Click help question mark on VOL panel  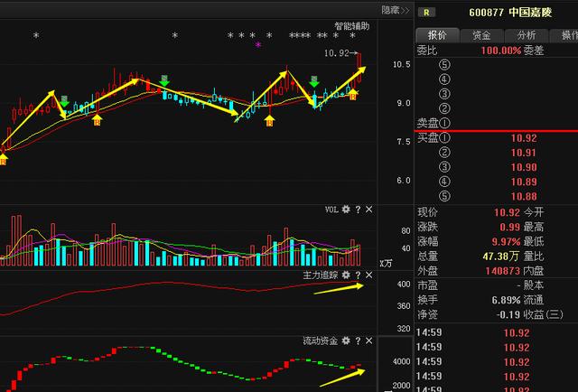click(x=357, y=210)
